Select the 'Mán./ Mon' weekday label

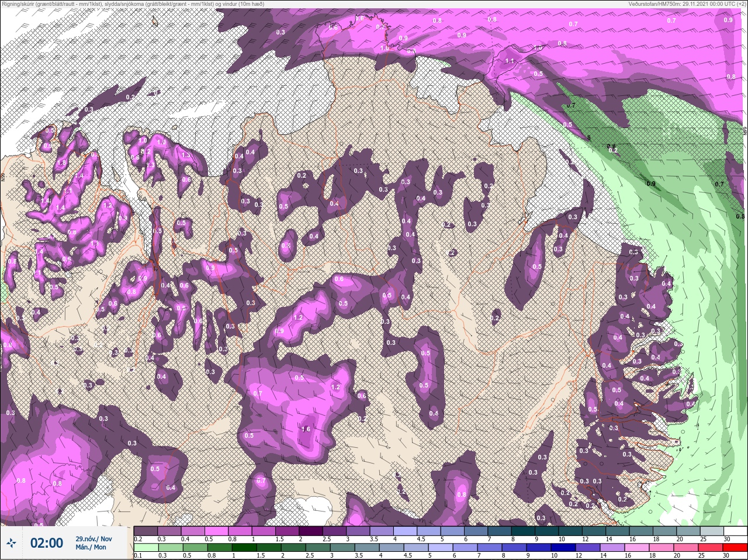click(x=91, y=547)
